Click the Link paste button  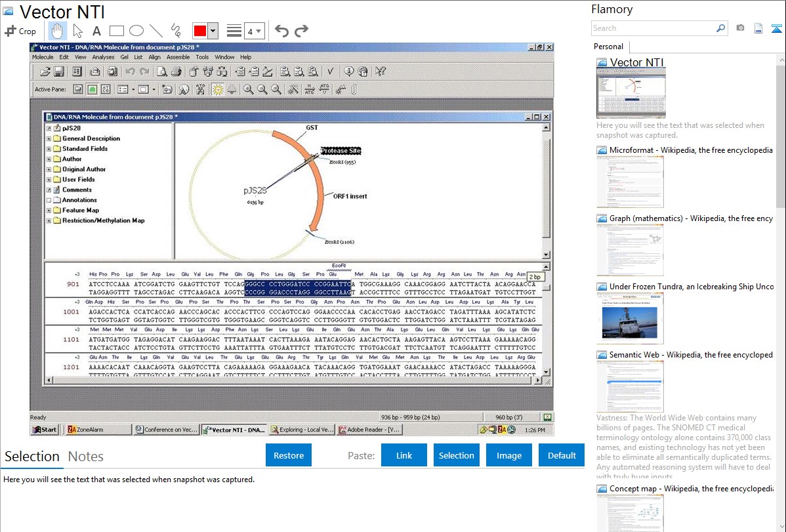(404, 455)
